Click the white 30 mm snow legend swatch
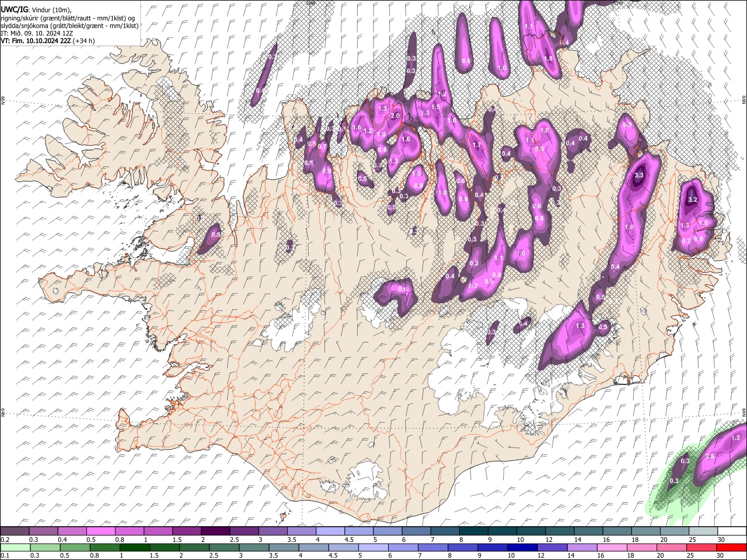The height and width of the screenshot is (560, 747). [x=732, y=531]
